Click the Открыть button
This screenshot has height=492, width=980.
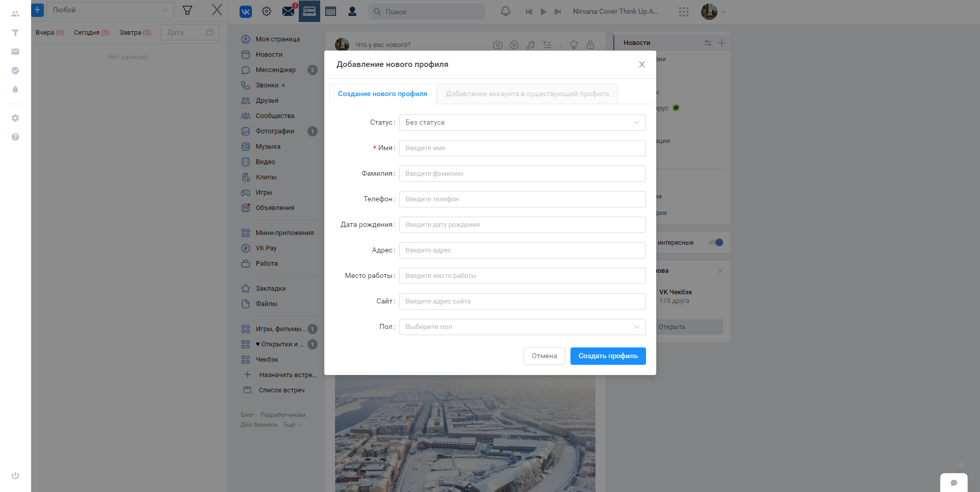(672, 327)
